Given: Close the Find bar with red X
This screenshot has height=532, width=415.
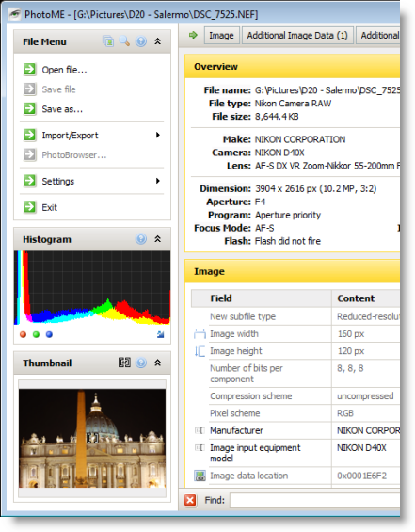Looking at the screenshot, I should click(x=190, y=500).
